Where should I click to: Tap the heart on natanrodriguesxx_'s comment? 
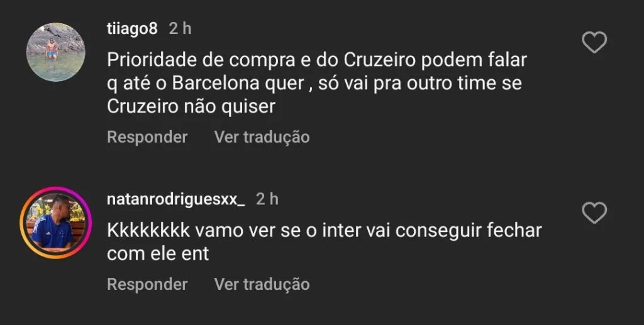[x=594, y=214]
